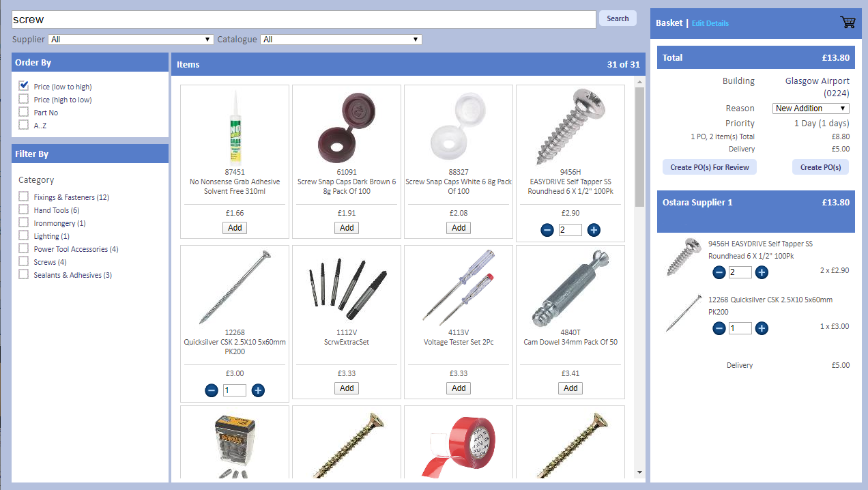
Task: Add Voltage Tester Set 2Pc to basket
Action: (459, 388)
